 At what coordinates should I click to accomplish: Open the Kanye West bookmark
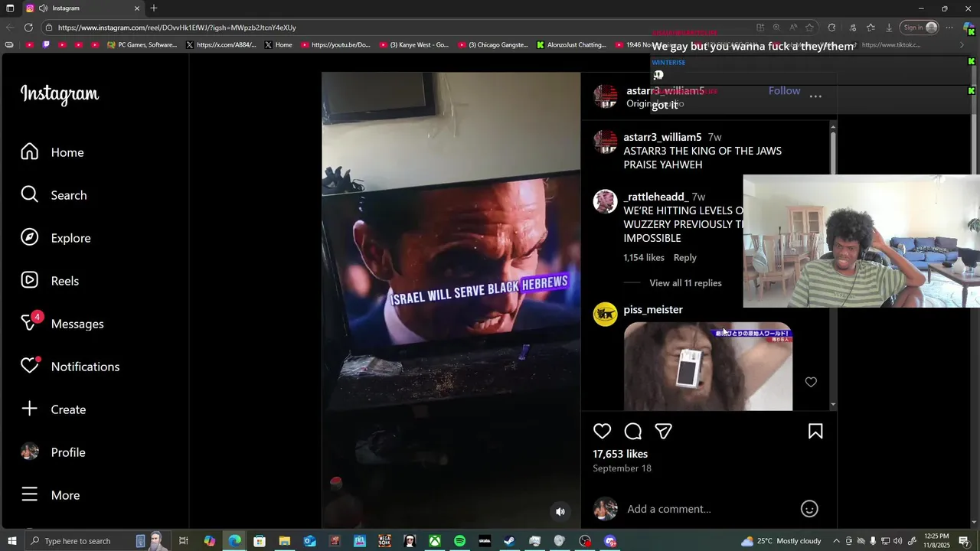point(413,45)
